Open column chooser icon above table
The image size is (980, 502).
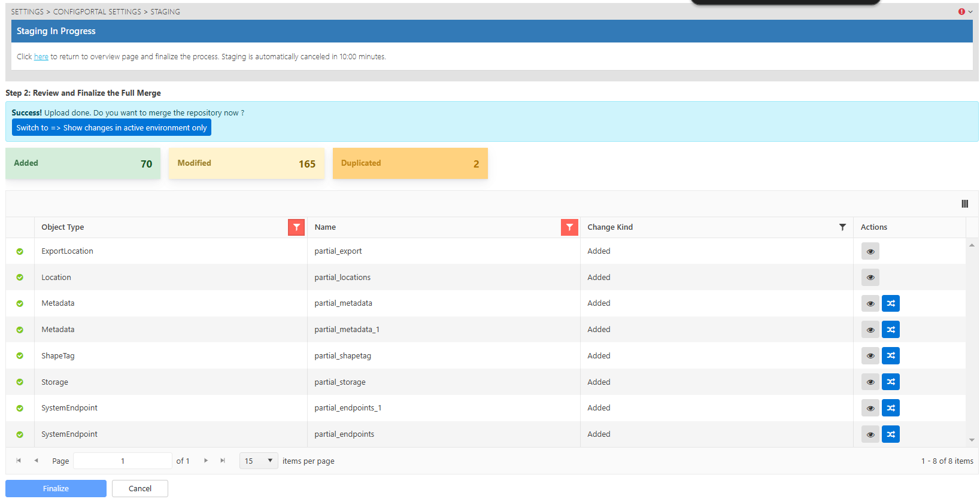click(964, 204)
